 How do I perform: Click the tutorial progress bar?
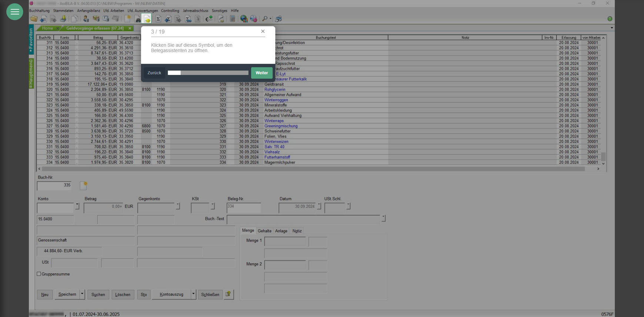pyautogui.click(x=208, y=73)
